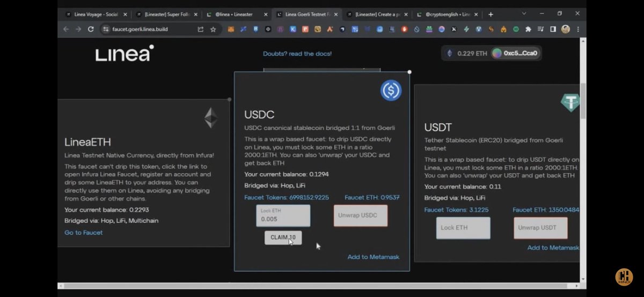Switch to the Lineaster Create a post tab

pyautogui.click(x=376, y=14)
